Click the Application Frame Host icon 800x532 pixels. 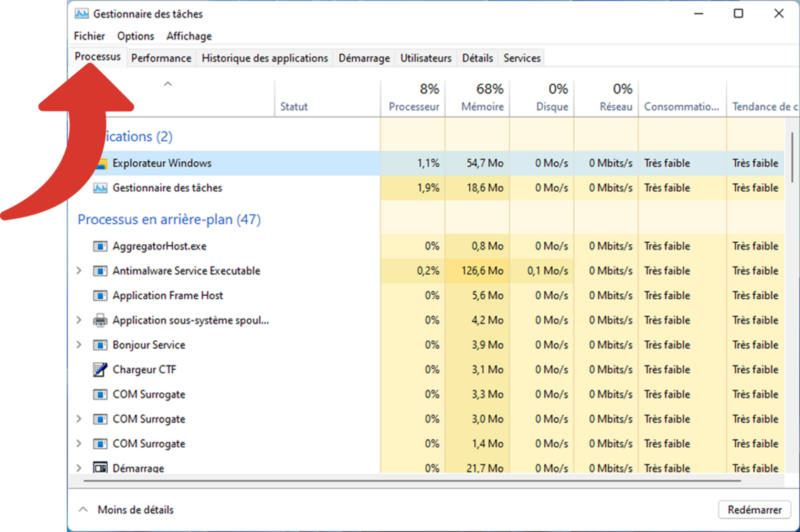(x=100, y=295)
